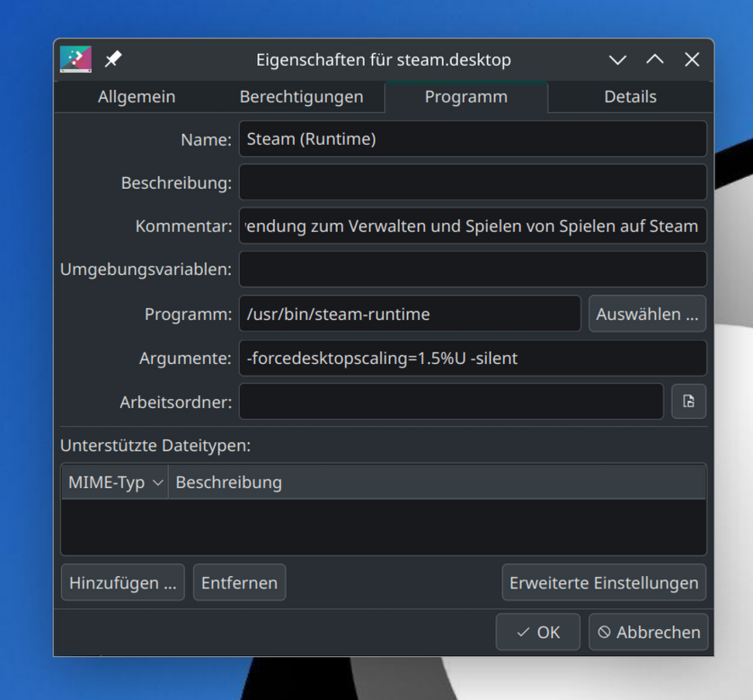This screenshot has height=700, width=753.
Task: Focus the Umgebungsvariablen input field
Action: (473, 269)
